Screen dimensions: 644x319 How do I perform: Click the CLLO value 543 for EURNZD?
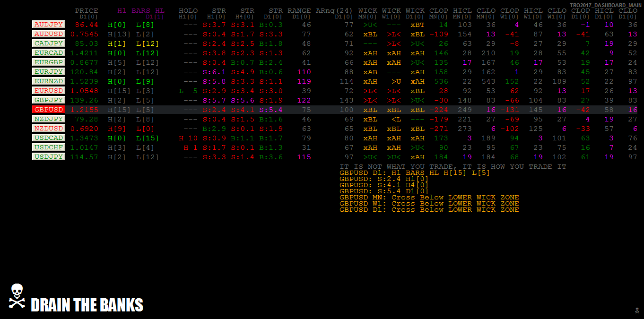pyautogui.click(x=488, y=81)
